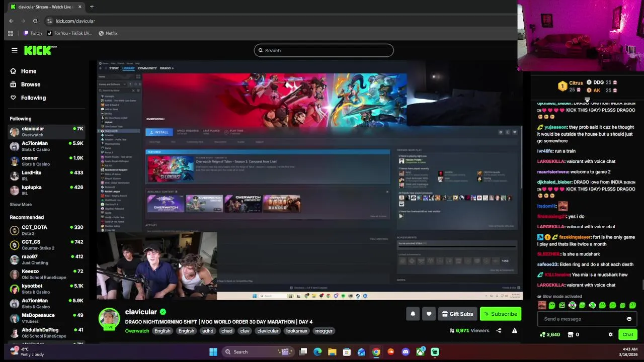Go back using browser back arrow

(x=11, y=21)
